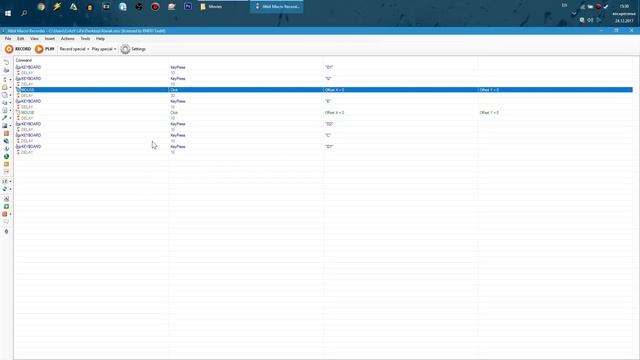Click the green plus sidebar icon
This screenshot has width=640, height=360.
(6, 207)
